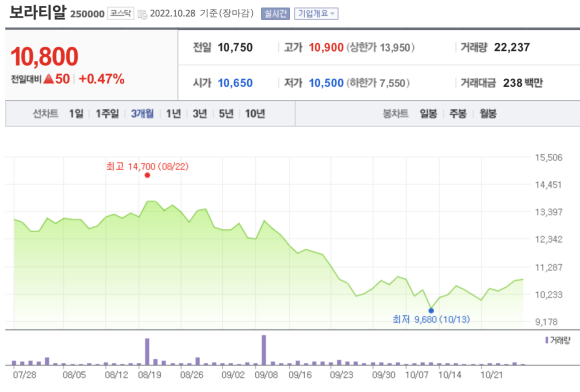Click the 거래량 legend marker
The height and width of the screenshot is (392, 580).
[547, 340]
